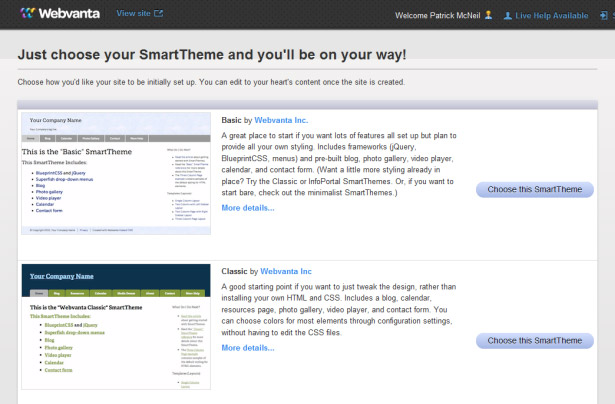Open the Classic SmartTheme preview thumbnail
The image size is (615, 404).
(116, 326)
